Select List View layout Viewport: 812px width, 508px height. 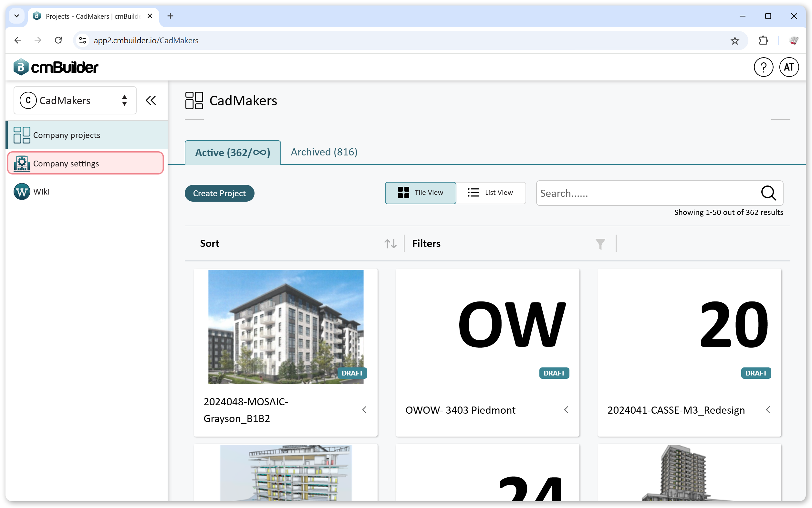(490, 193)
